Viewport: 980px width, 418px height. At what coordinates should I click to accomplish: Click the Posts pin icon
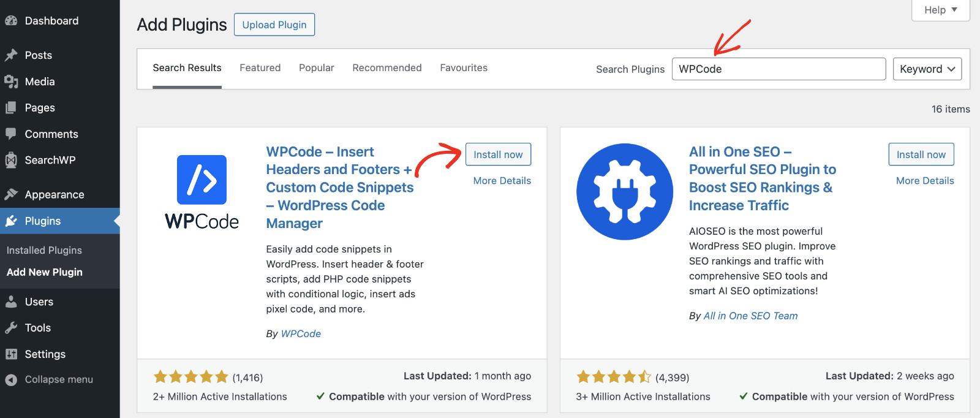point(11,55)
